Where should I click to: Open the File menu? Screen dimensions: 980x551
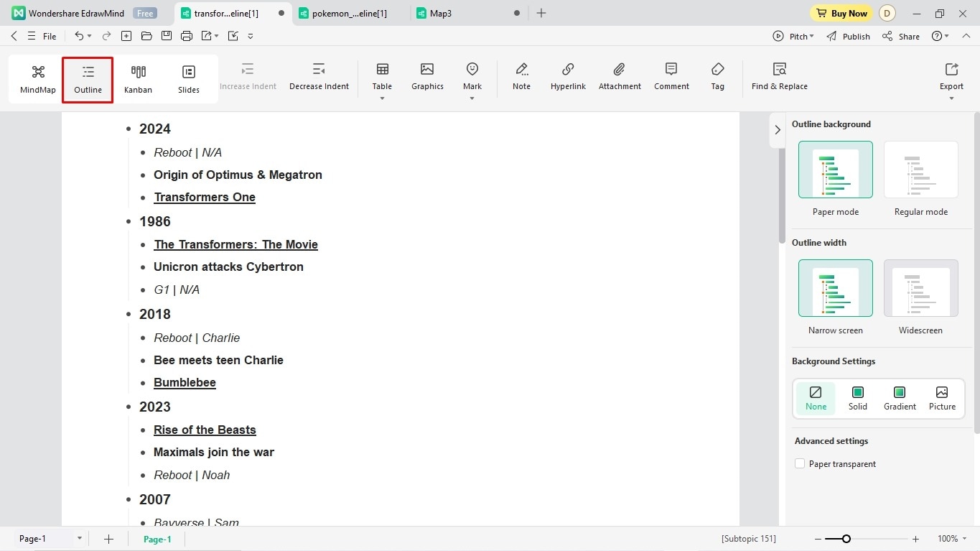[x=50, y=36]
